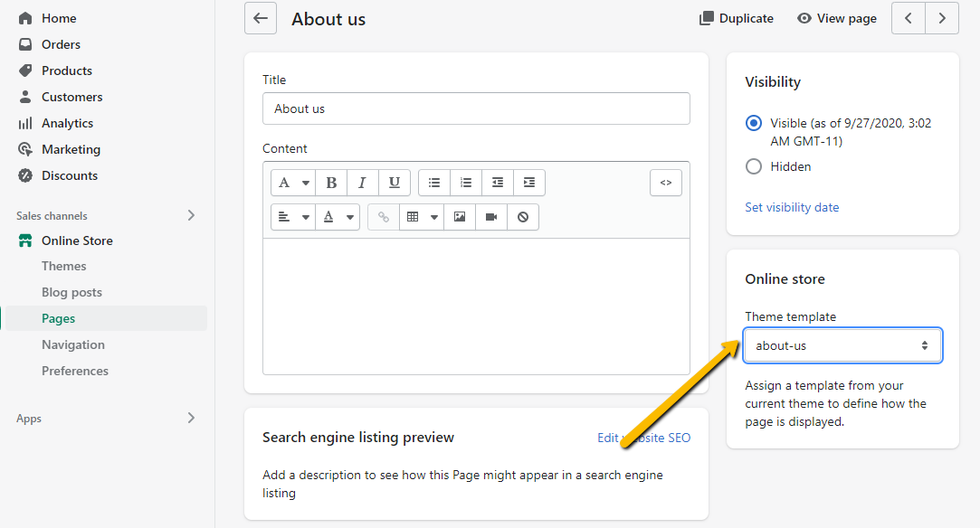
Task: Apply italic formatting in editor toolbar
Action: click(x=362, y=183)
